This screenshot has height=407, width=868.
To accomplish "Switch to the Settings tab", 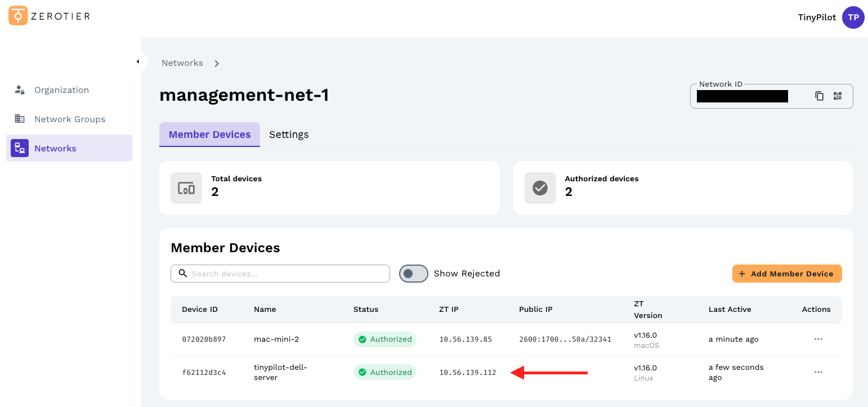I will point(289,134).
